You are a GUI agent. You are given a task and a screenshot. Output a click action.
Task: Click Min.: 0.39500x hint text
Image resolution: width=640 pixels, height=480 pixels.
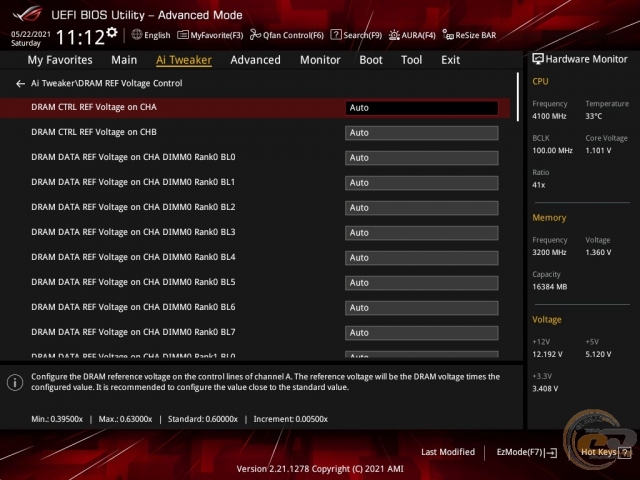pos(57,419)
